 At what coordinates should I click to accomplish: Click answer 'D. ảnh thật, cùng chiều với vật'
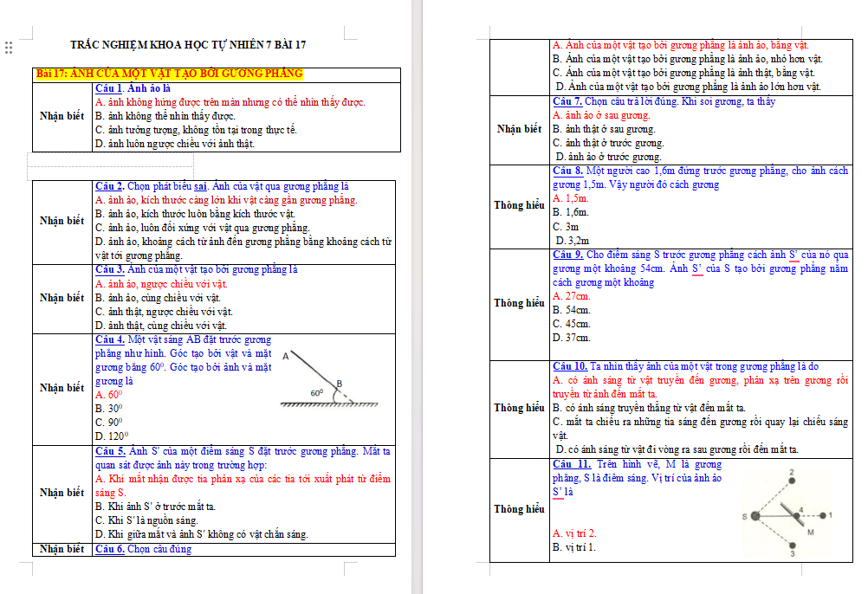[x=161, y=326]
